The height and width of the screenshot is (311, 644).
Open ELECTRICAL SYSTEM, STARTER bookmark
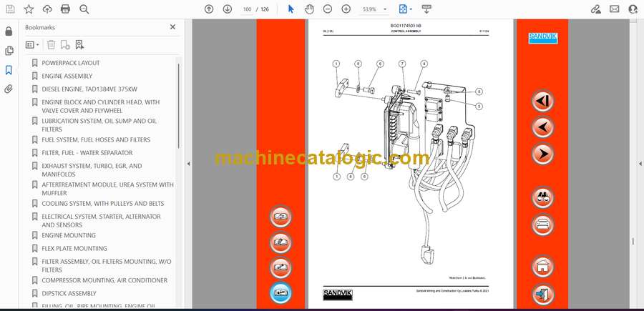(101, 220)
